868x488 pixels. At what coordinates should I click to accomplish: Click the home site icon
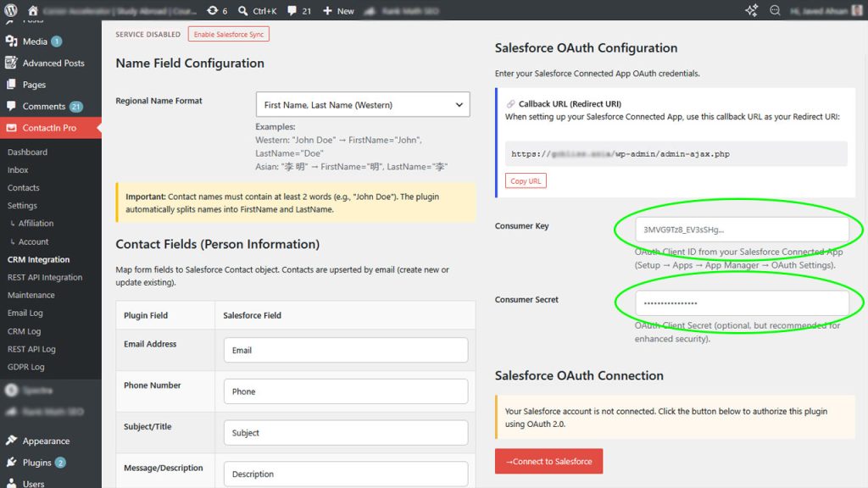coord(33,10)
